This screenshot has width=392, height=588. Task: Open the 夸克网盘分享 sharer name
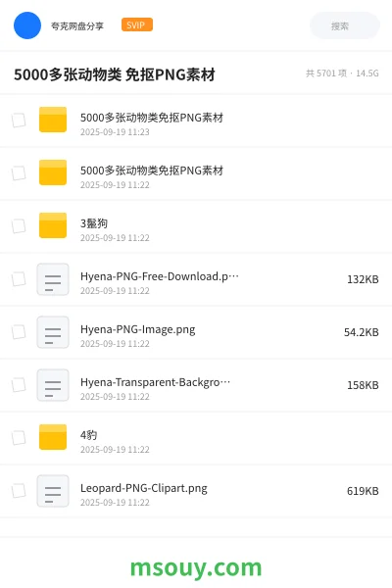(x=77, y=25)
